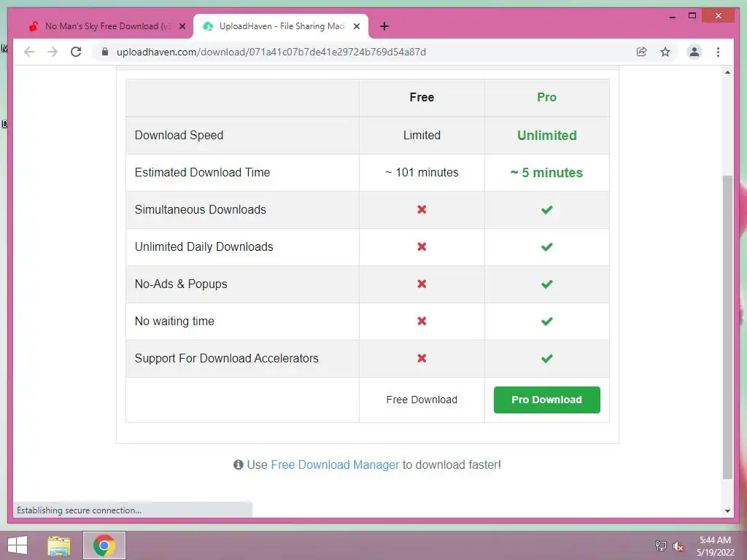The height and width of the screenshot is (560, 747).
Task: Click the red X for No waiting time
Action: pyautogui.click(x=422, y=321)
